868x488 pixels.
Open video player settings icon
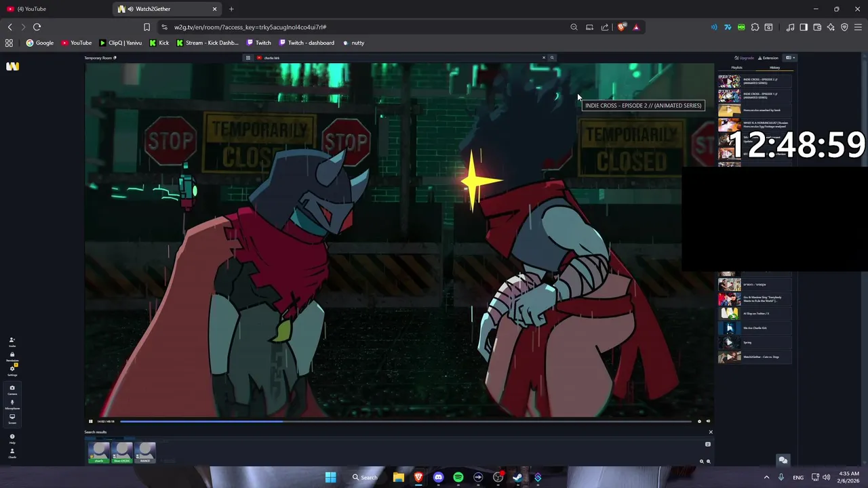point(699,422)
